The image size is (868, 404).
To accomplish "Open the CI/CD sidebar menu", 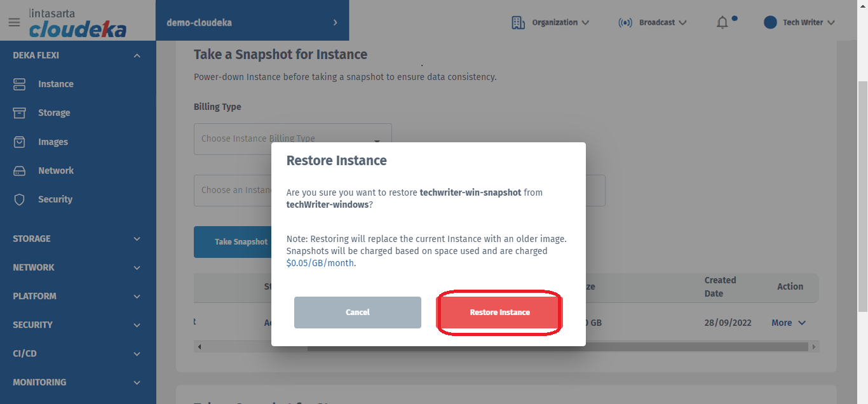I will pos(137,354).
